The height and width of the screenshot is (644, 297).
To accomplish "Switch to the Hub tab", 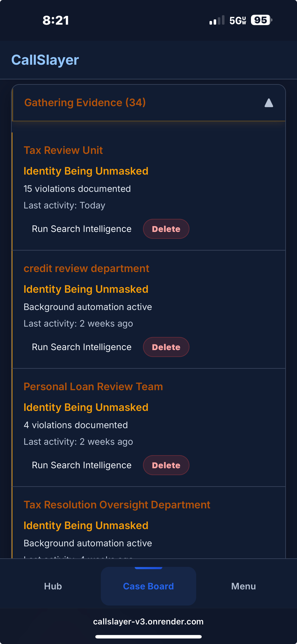I will (x=53, y=586).
